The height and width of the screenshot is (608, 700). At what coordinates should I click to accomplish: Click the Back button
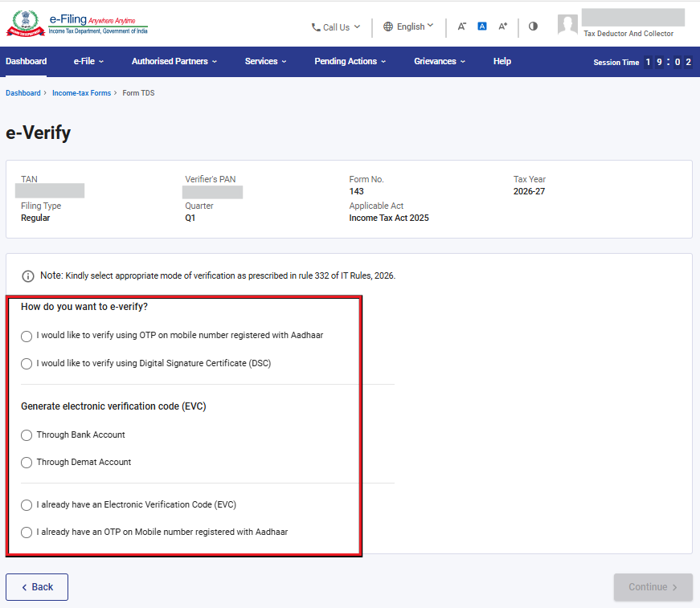[37, 587]
